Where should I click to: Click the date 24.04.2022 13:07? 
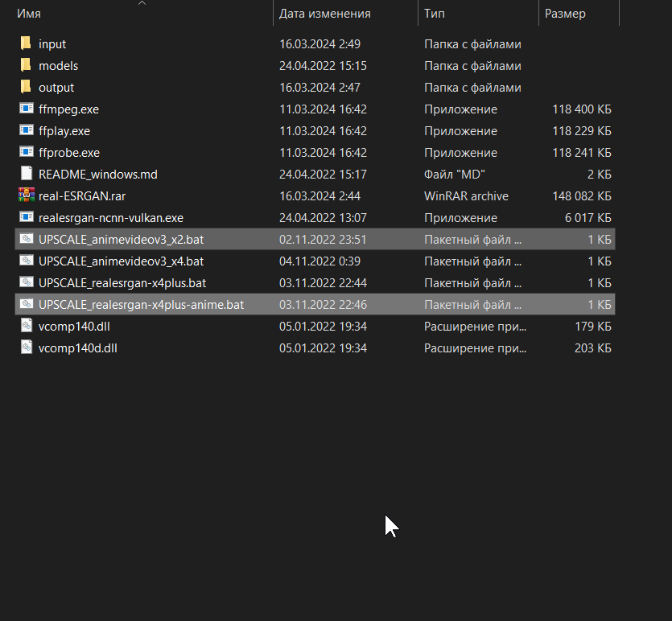(323, 218)
